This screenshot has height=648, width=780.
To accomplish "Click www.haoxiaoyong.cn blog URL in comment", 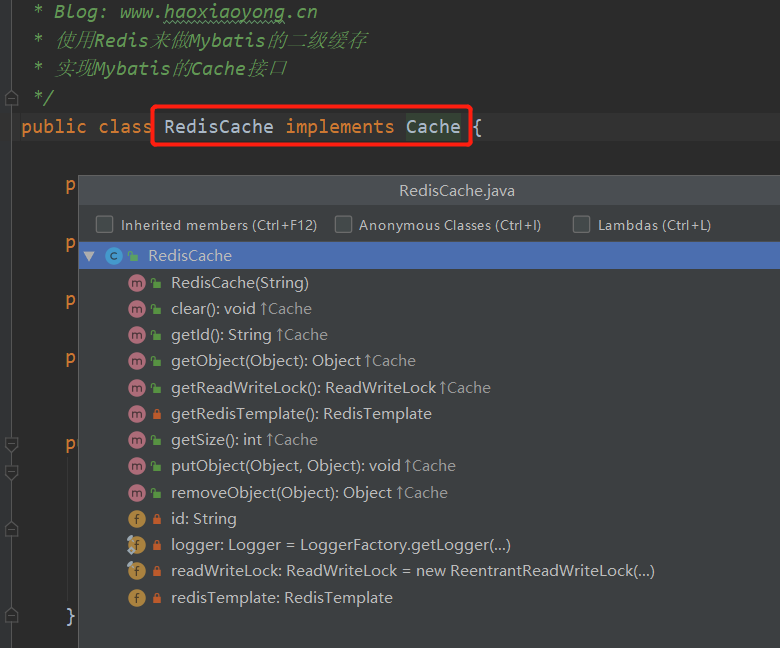I will 218,12.
